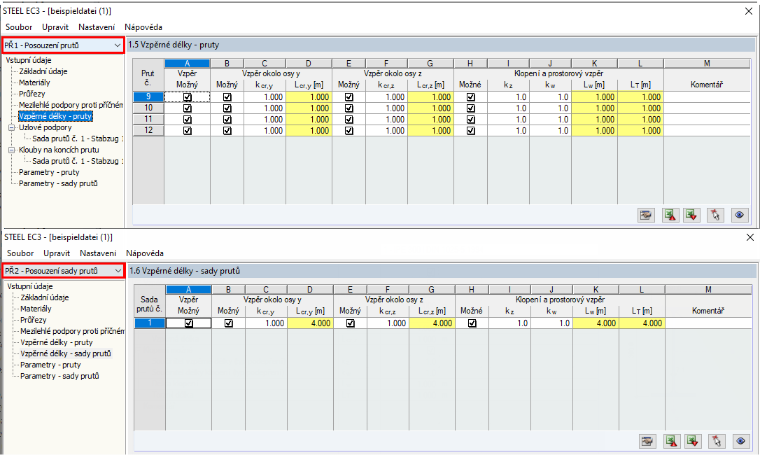760x456 pixels.
Task: Select Parametry - sady prutů in upper tree
Action: click(x=58, y=183)
